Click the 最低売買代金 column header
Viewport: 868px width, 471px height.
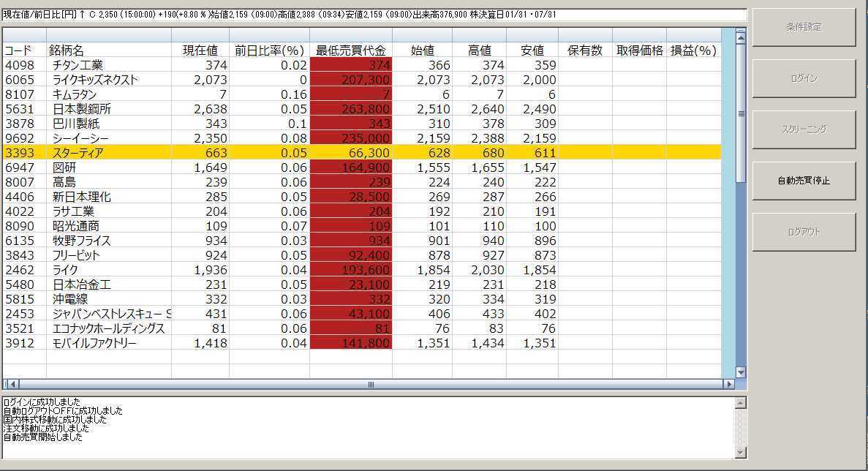pos(351,50)
